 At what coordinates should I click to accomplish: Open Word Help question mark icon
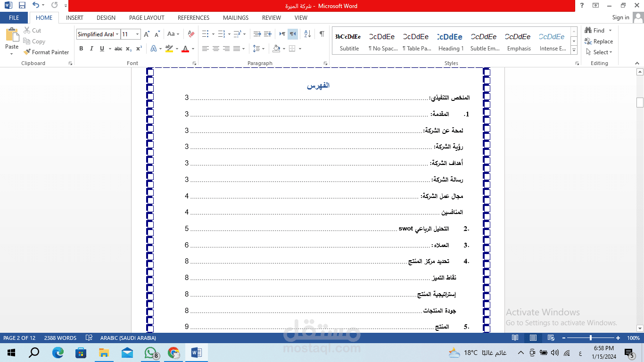[x=582, y=6]
